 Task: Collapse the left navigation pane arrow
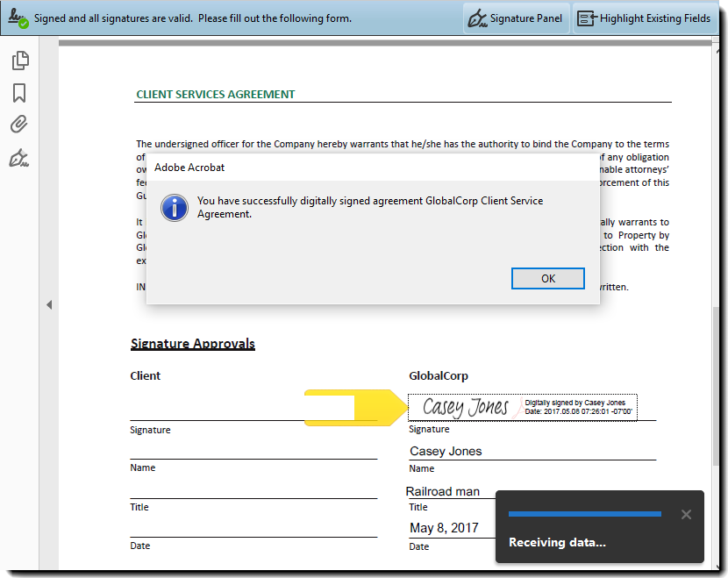click(x=49, y=305)
